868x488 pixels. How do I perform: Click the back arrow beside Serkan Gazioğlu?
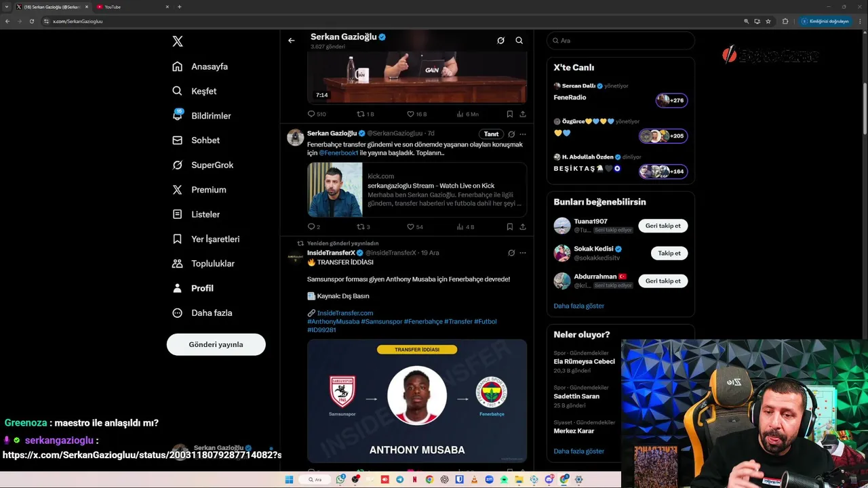292,40
